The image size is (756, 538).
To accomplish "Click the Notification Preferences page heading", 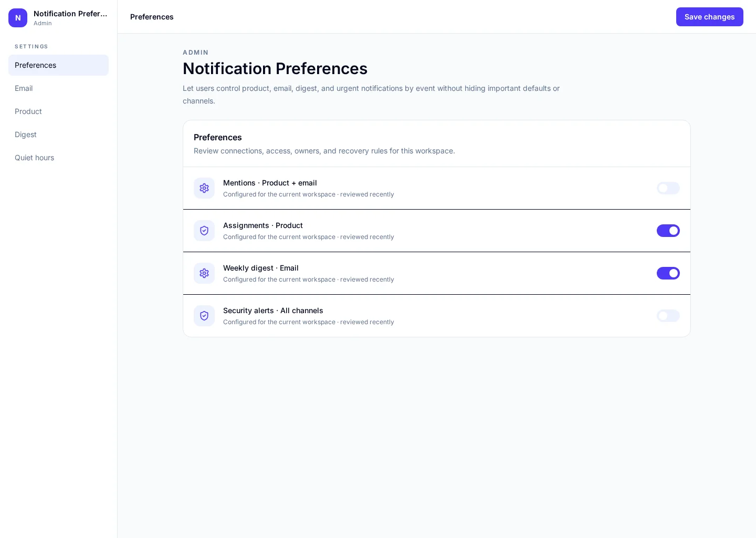I will (275, 68).
